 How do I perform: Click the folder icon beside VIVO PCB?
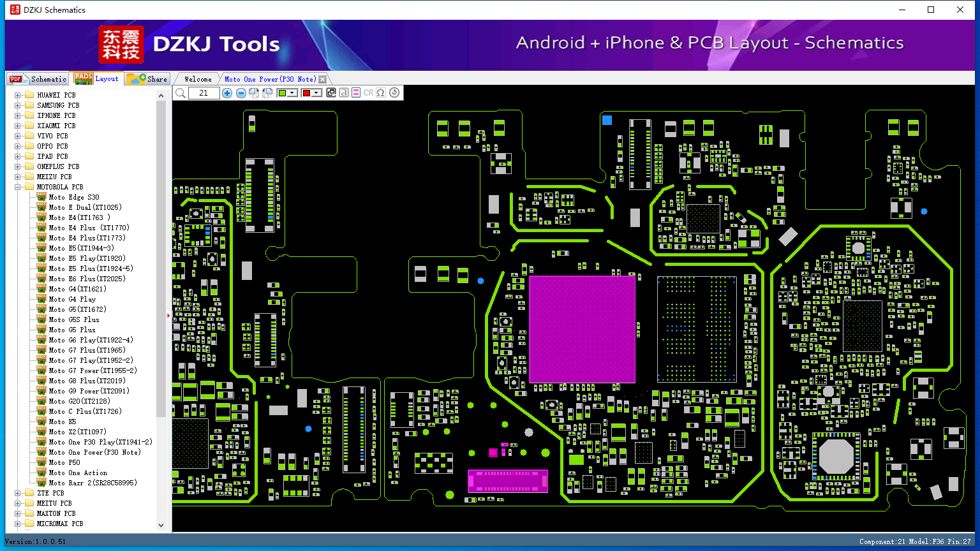(29, 136)
